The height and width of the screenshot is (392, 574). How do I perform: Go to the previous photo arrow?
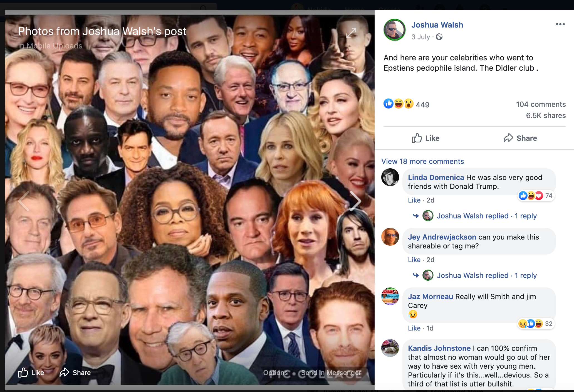coord(24,201)
